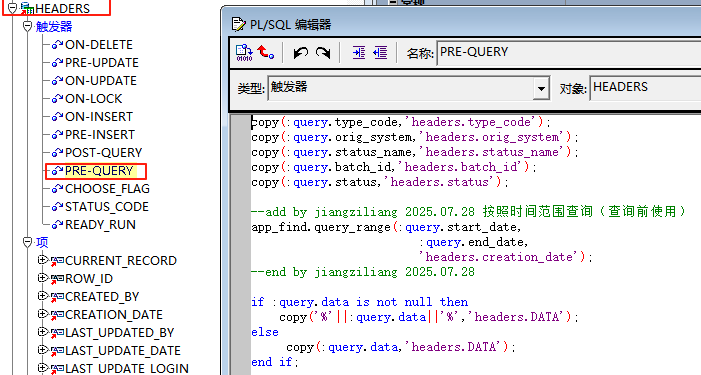
Task: Click the Revert code icon with red arrow
Action: (266, 52)
